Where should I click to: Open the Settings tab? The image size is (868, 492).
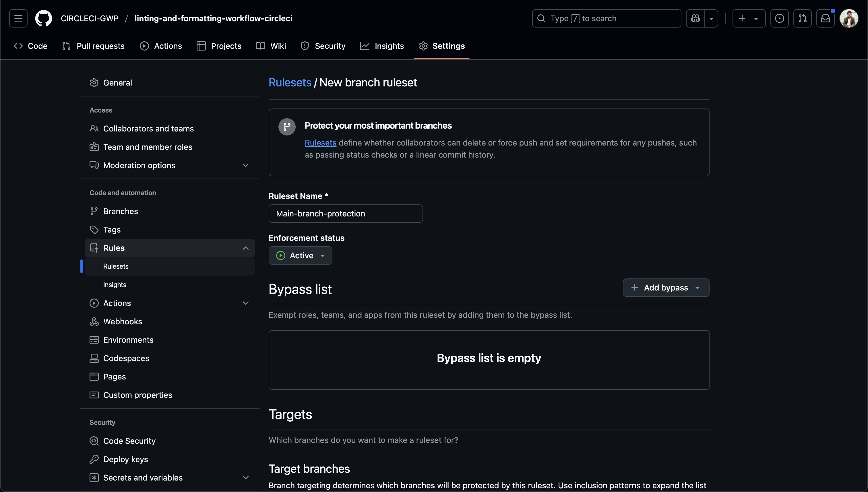[x=441, y=46]
